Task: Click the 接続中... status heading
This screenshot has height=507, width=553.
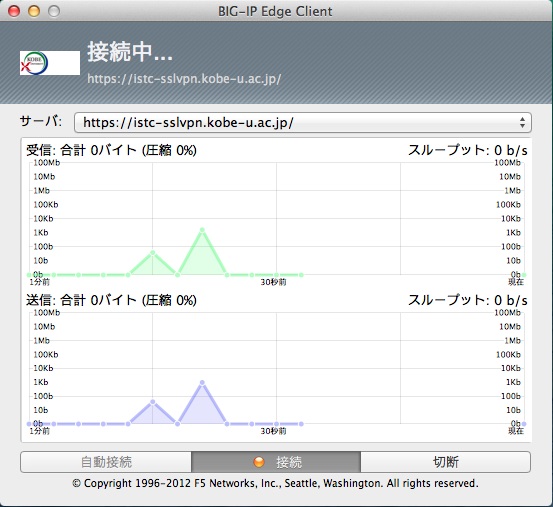Action: click(x=130, y=52)
